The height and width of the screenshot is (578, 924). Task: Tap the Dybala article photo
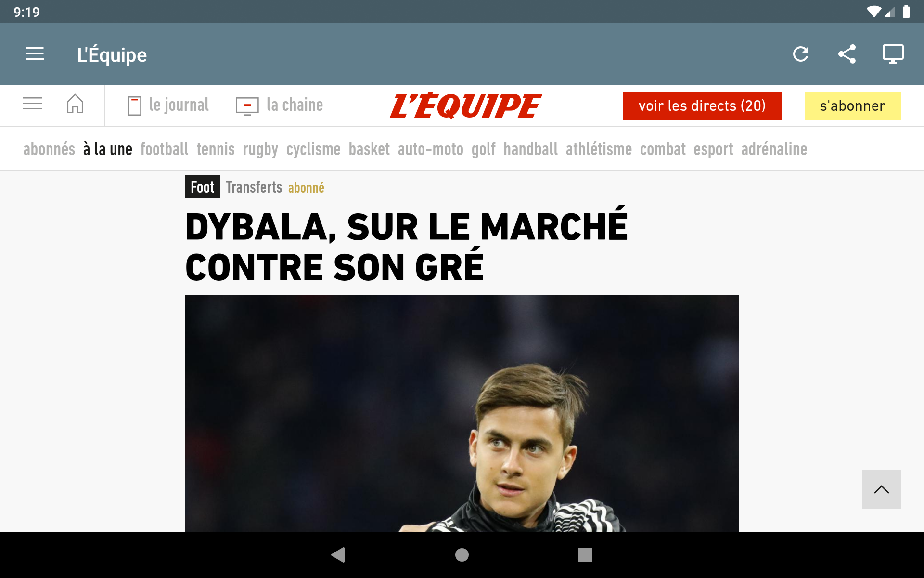(462, 413)
